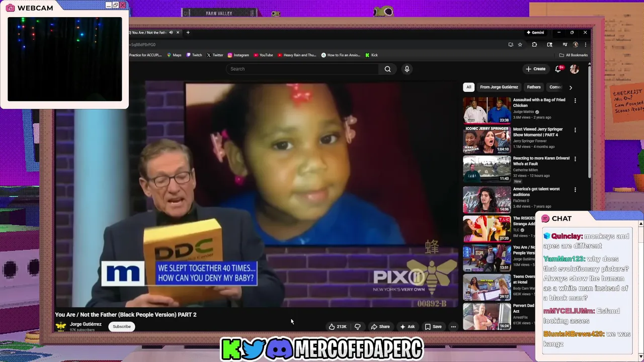Open Iconic Jerry Springer video thumbnail
This screenshot has height=362, width=644.
coord(487,140)
